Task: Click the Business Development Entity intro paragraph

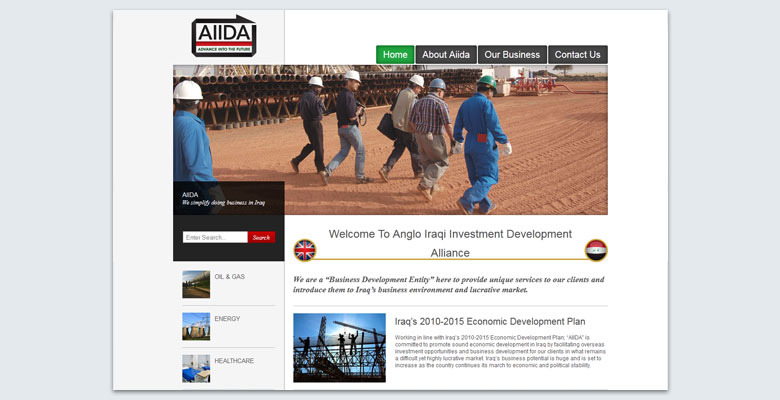Action: coord(449,285)
